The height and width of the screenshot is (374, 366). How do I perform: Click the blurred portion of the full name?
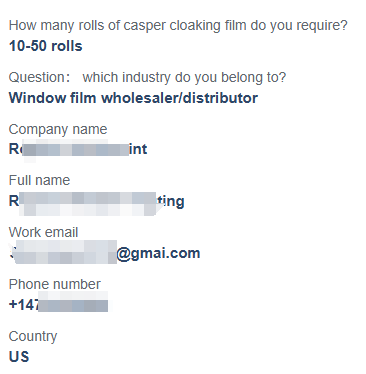pos(88,204)
